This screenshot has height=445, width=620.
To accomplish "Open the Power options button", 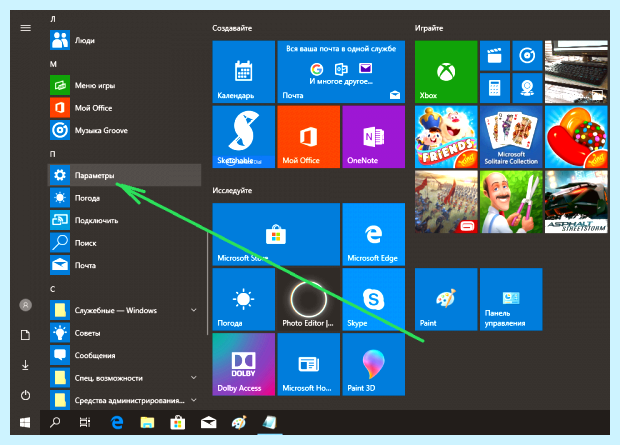I will (26, 395).
